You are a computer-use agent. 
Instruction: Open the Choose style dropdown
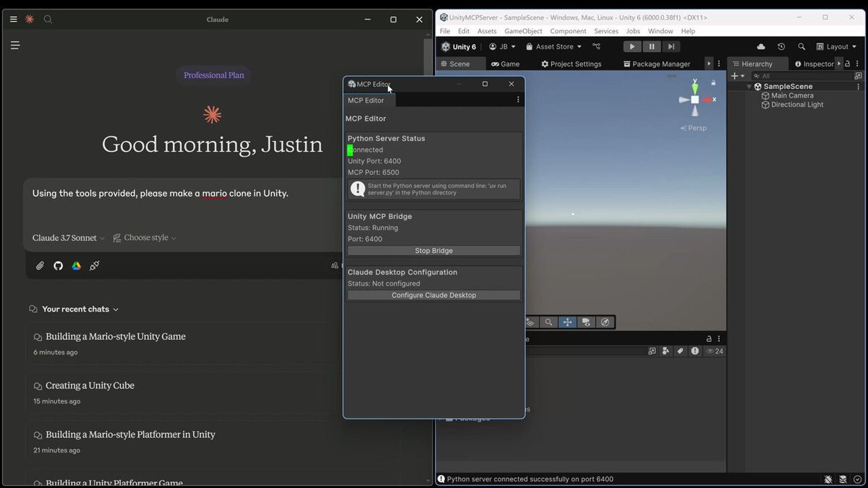coord(145,238)
